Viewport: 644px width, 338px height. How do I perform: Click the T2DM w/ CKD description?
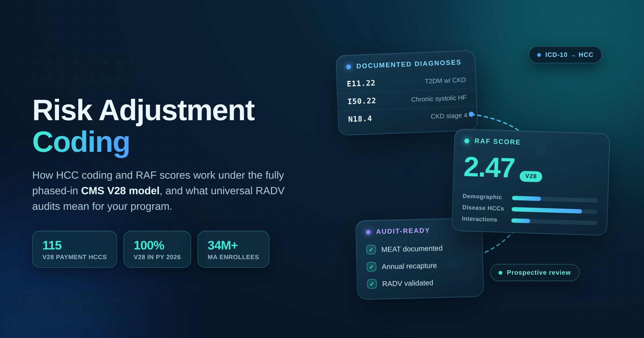click(x=445, y=80)
